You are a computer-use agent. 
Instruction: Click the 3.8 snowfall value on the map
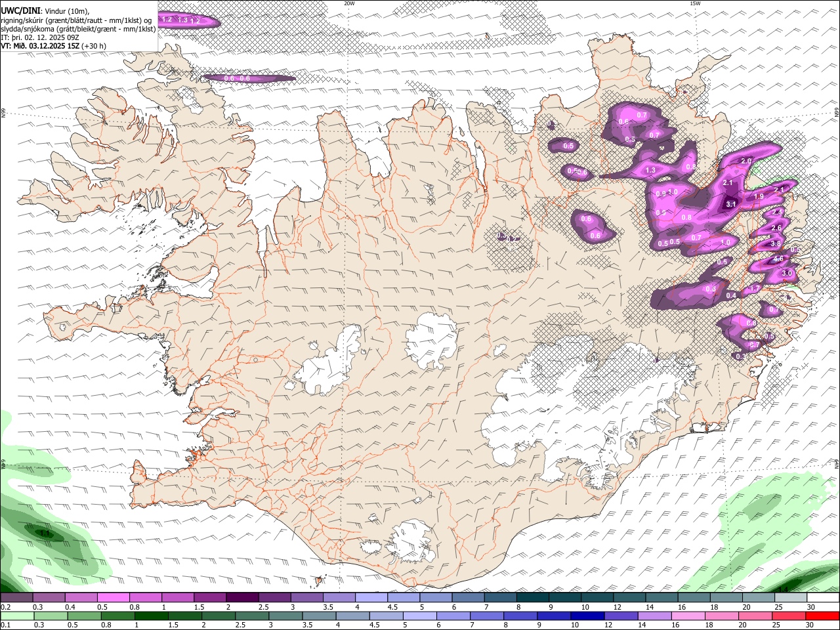pyautogui.click(x=775, y=243)
